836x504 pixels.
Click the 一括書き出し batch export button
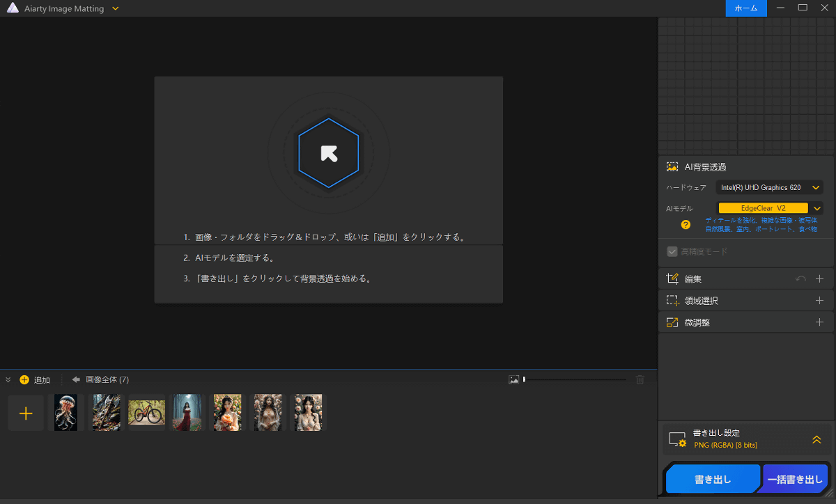[x=795, y=480]
